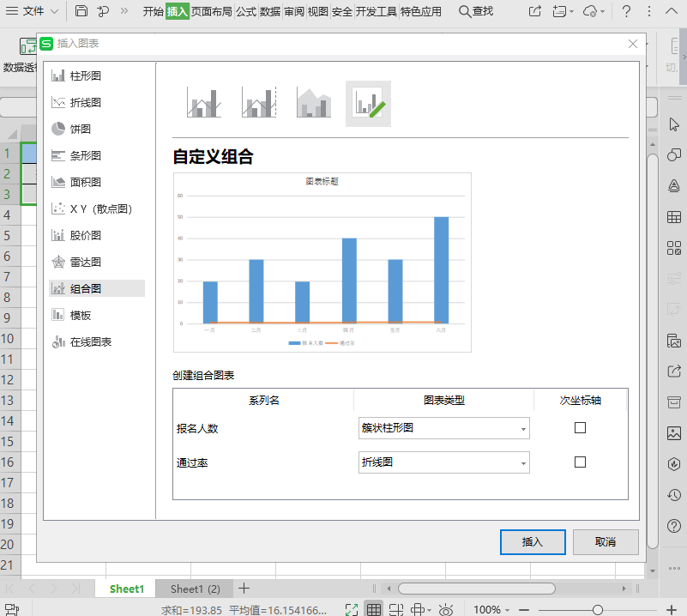Click the save icon in top toolbar
The image size is (687, 616).
pyautogui.click(x=81, y=11)
